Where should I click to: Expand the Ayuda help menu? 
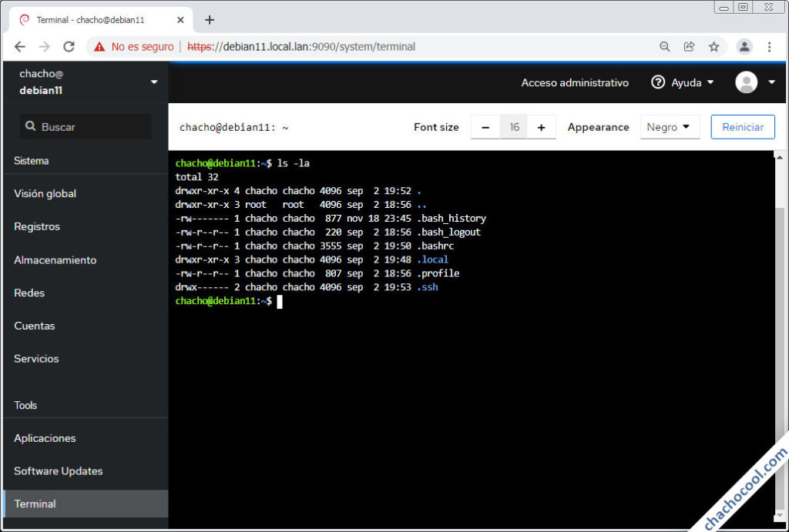[x=682, y=82]
